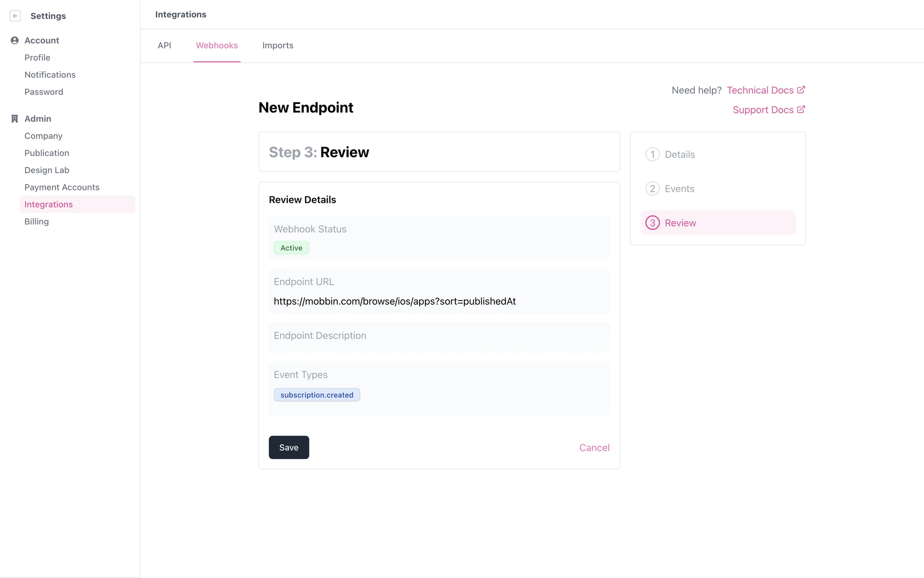Image resolution: width=924 pixels, height=578 pixels.
Task: Select the Webhooks tab
Action: click(x=217, y=45)
